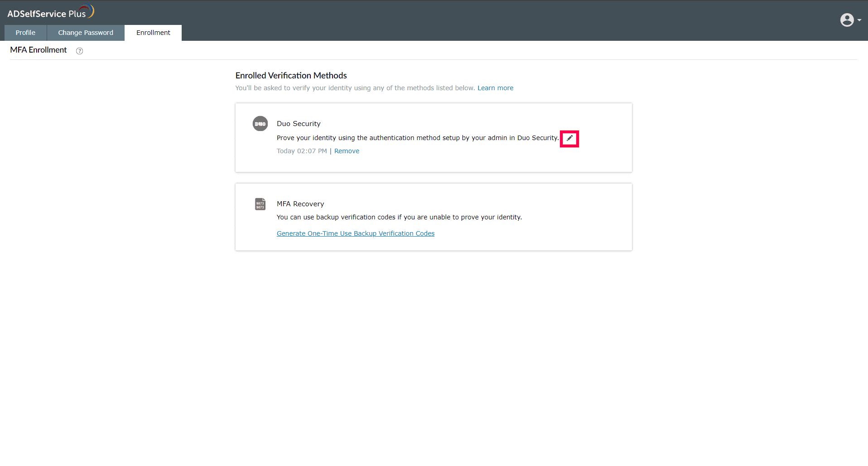
Task: Click the 'You'll be asked to verify' subtitle
Action: (355, 88)
